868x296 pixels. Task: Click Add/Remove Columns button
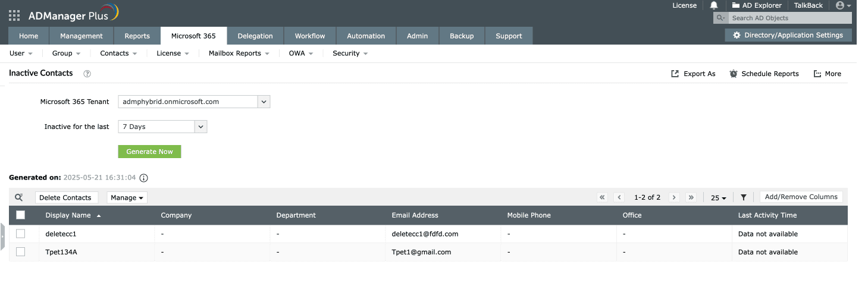801,197
